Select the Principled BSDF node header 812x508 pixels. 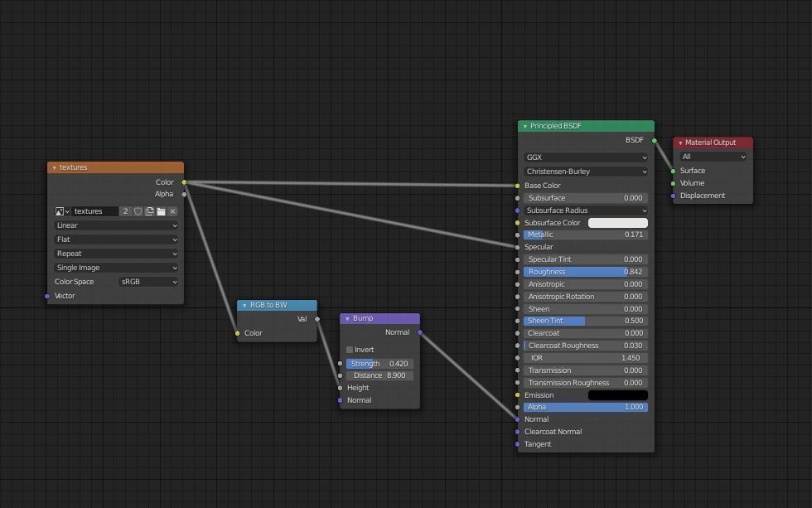(587, 126)
